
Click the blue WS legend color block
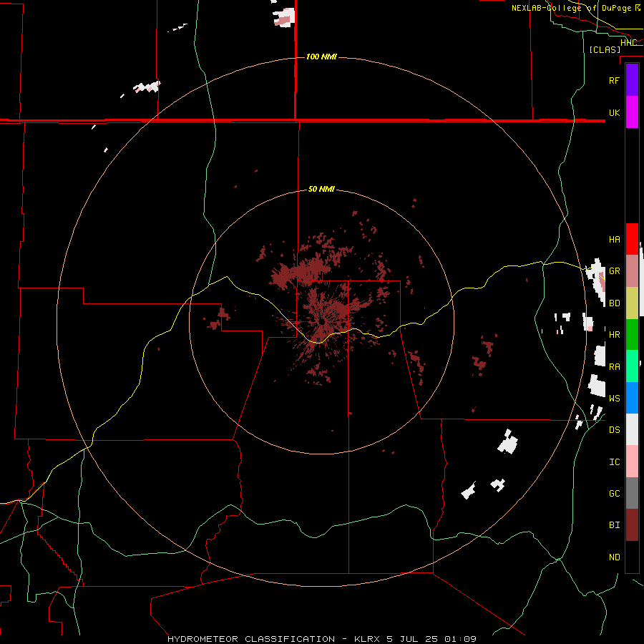[x=632, y=398]
